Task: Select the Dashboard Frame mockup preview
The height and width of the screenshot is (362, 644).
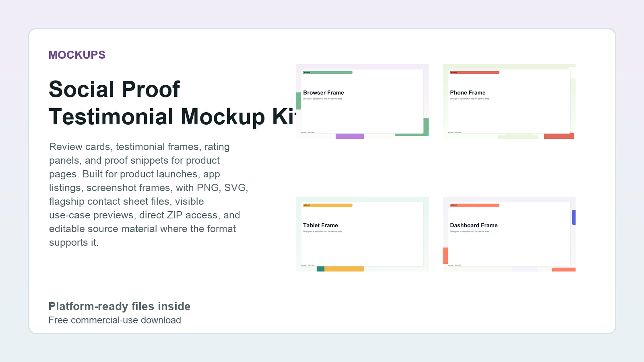Action: (509, 234)
